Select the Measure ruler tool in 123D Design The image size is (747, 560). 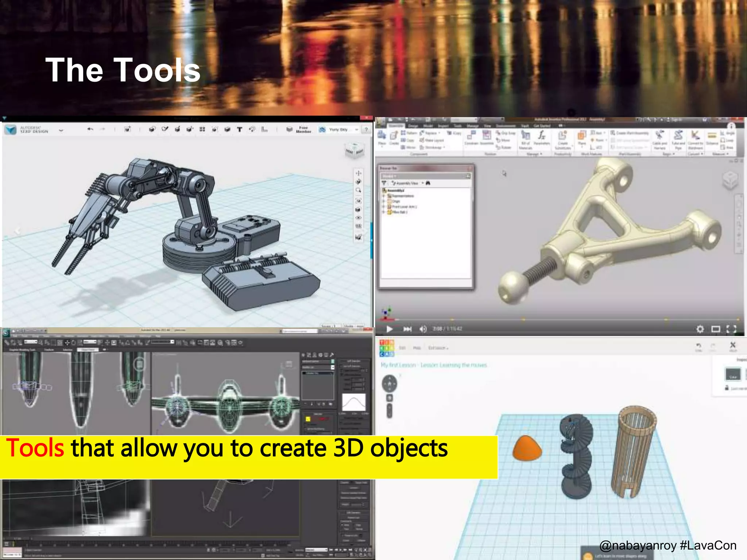[264, 129]
